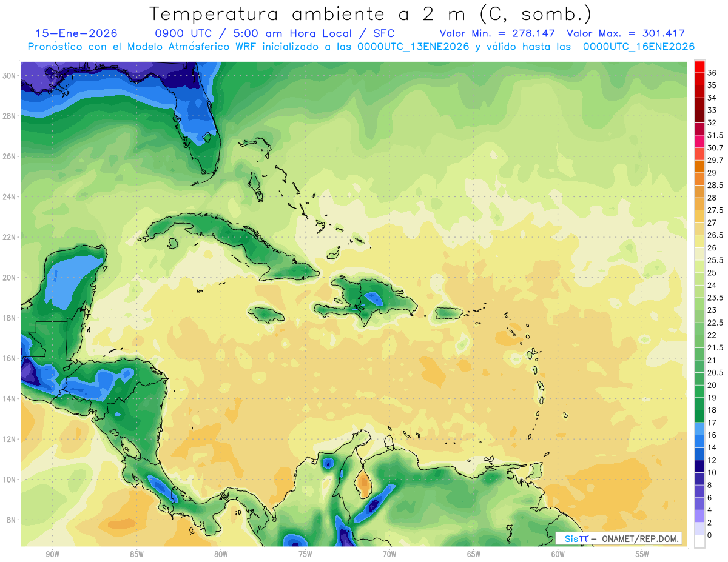This screenshot has height=562, width=728.
Task: Click the 31.5 value on the color scale
Action: coord(715,135)
